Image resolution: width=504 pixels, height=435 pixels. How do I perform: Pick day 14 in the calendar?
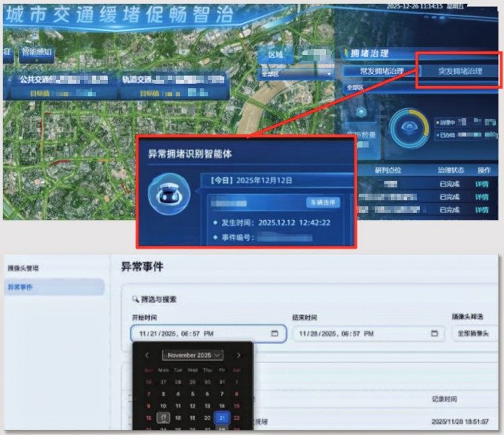222,406
